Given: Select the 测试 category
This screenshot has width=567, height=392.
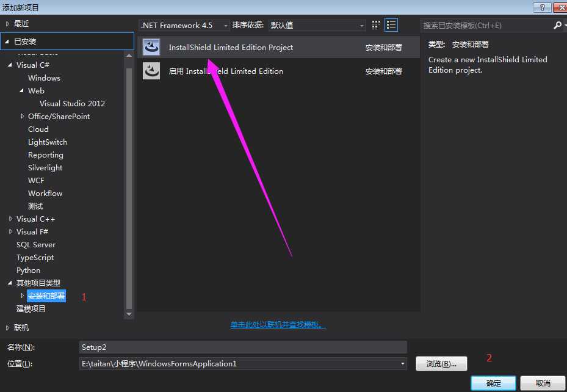Looking at the screenshot, I should pyautogui.click(x=35, y=206).
